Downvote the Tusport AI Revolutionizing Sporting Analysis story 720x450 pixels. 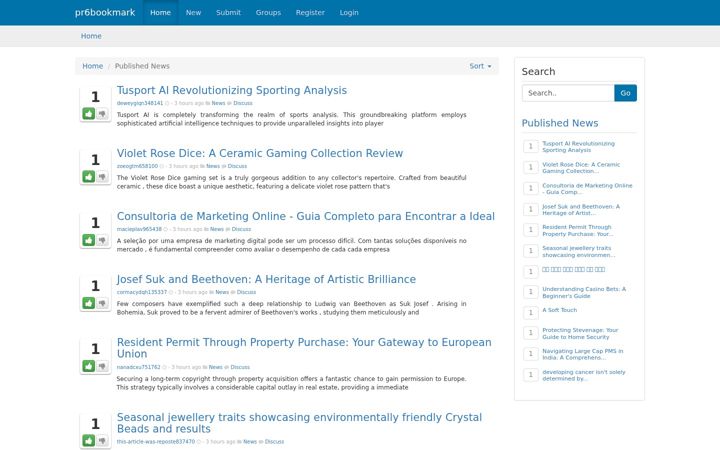click(102, 113)
